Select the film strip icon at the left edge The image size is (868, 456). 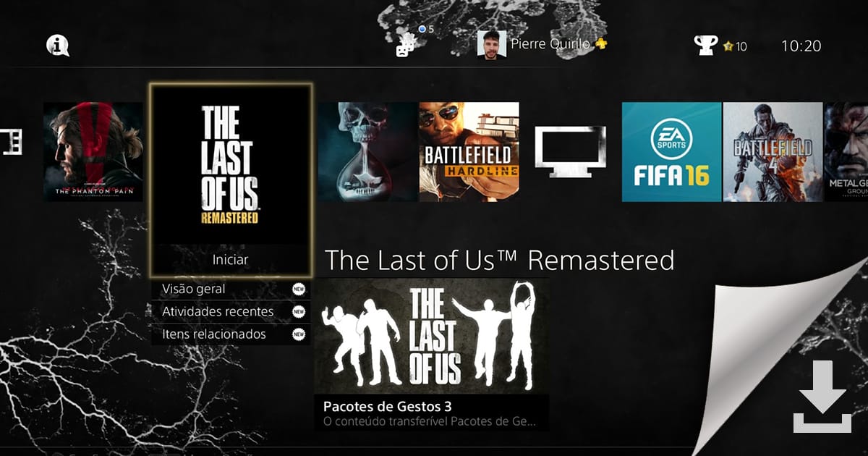11,142
